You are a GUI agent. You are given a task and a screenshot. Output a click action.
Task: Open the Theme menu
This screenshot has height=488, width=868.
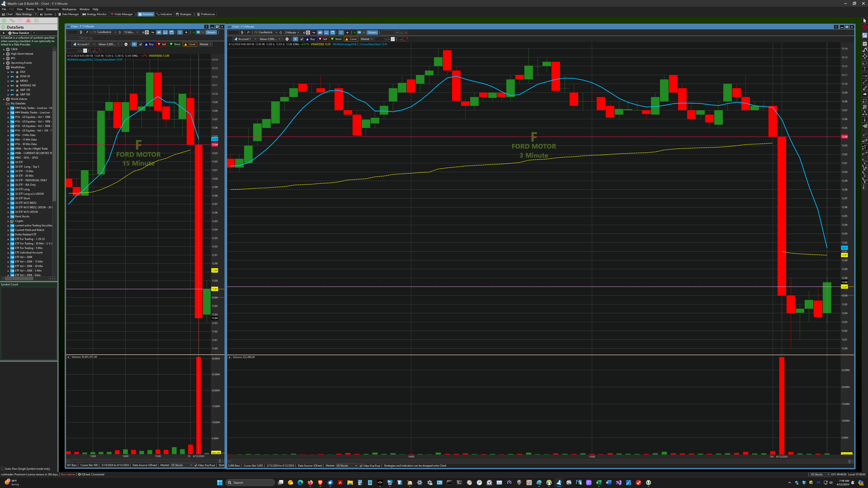30,9
